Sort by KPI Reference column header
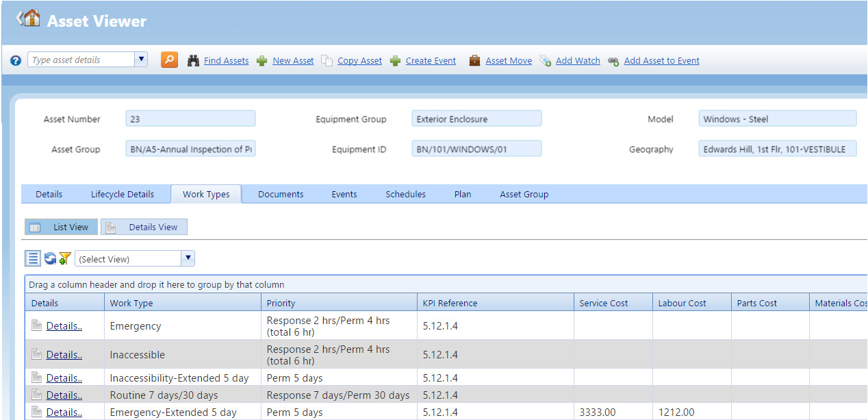This screenshot has height=420, width=868. (x=496, y=303)
